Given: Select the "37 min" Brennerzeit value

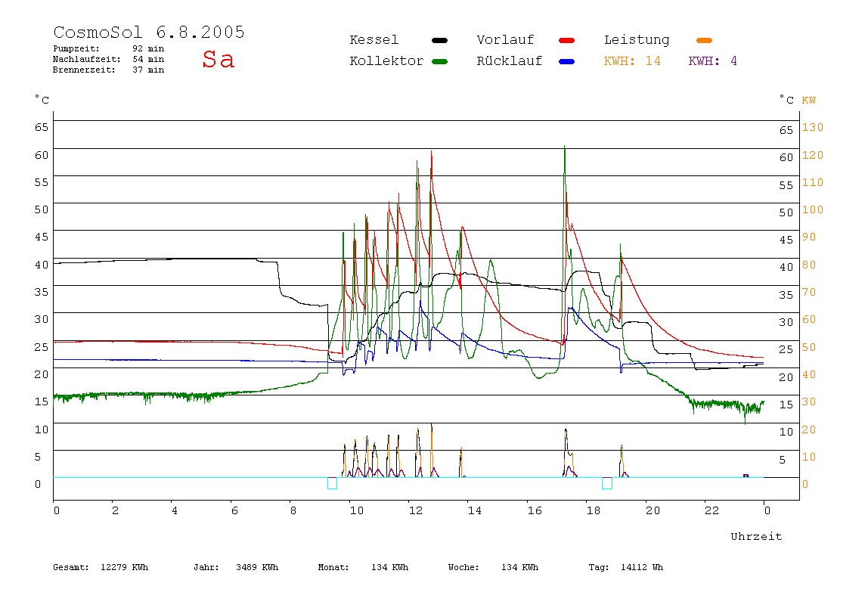Looking at the screenshot, I should click(148, 70).
